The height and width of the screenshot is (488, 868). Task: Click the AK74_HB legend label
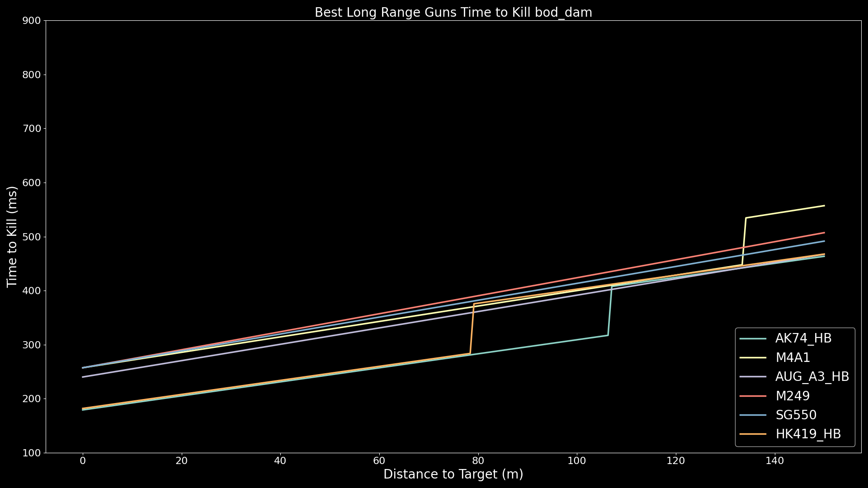pyautogui.click(x=803, y=338)
